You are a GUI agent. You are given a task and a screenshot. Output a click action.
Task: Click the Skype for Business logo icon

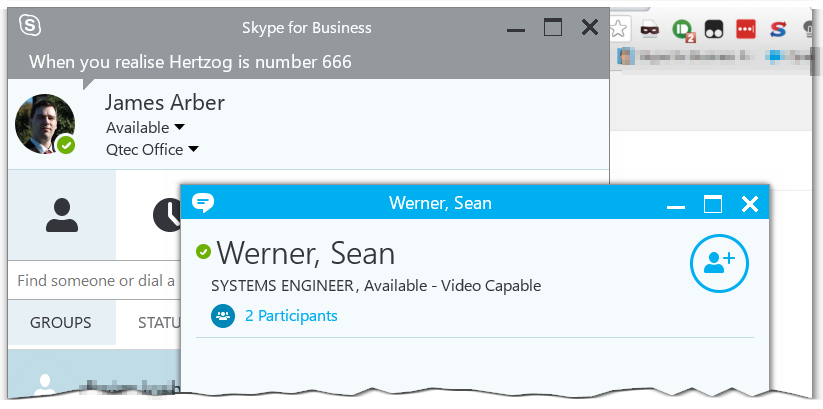coord(30,25)
